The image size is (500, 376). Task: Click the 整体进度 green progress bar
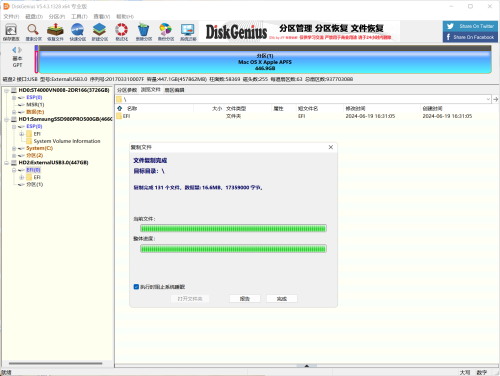(x=233, y=249)
